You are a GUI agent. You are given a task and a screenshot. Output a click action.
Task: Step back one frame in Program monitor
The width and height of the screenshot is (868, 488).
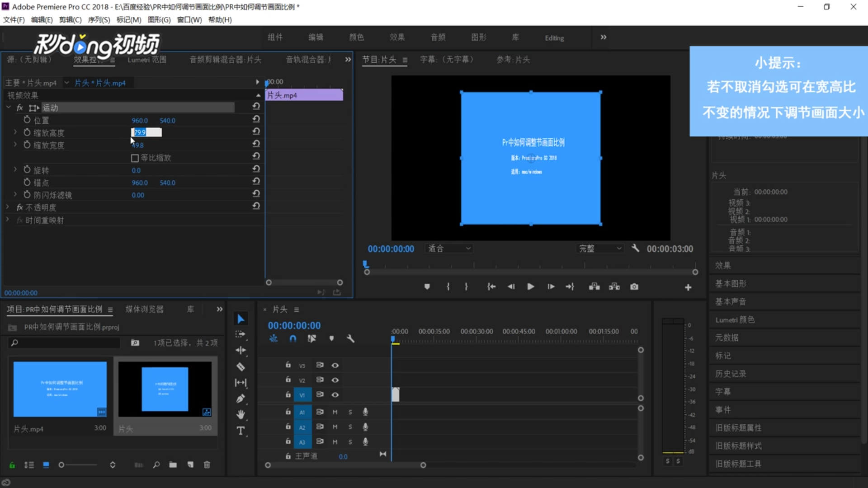click(x=511, y=287)
